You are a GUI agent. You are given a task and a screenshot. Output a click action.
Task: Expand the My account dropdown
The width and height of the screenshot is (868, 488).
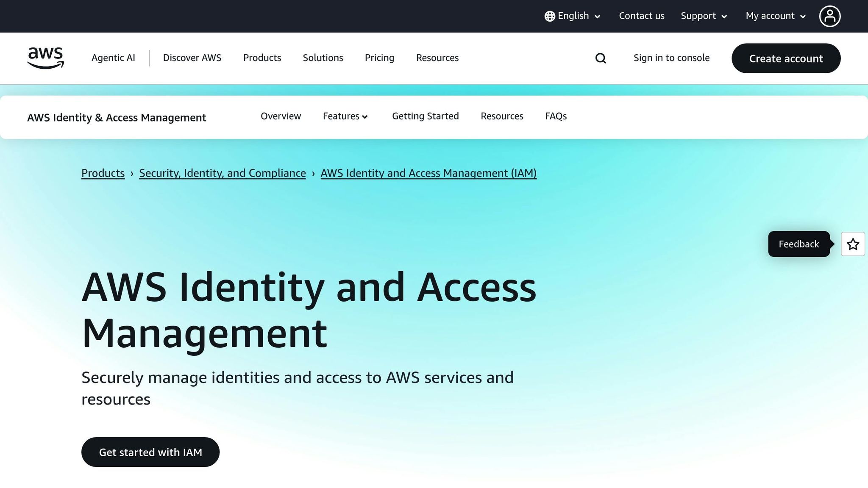click(x=776, y=16)
